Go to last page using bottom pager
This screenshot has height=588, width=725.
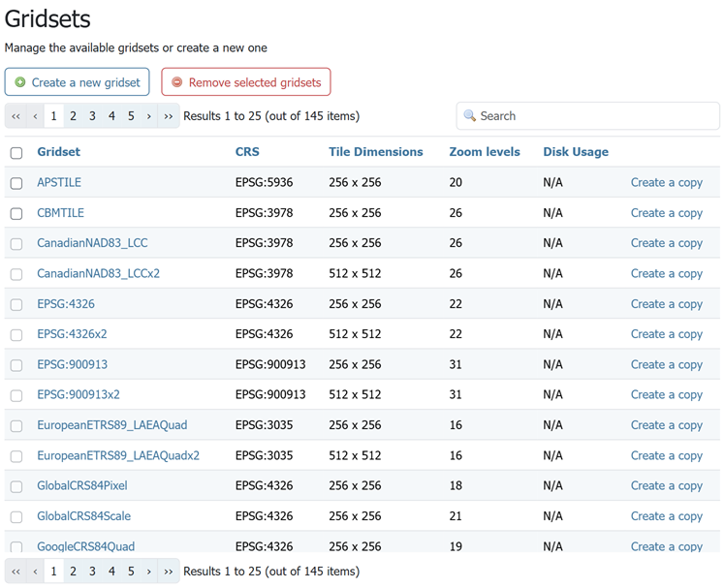(x=169, y=572)
